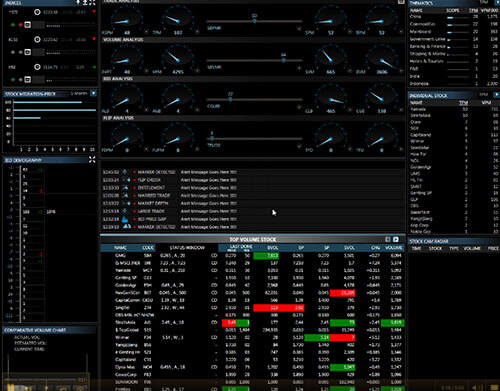
Task: Open the F&P ORDER alert row
Action: click(253, 180)
